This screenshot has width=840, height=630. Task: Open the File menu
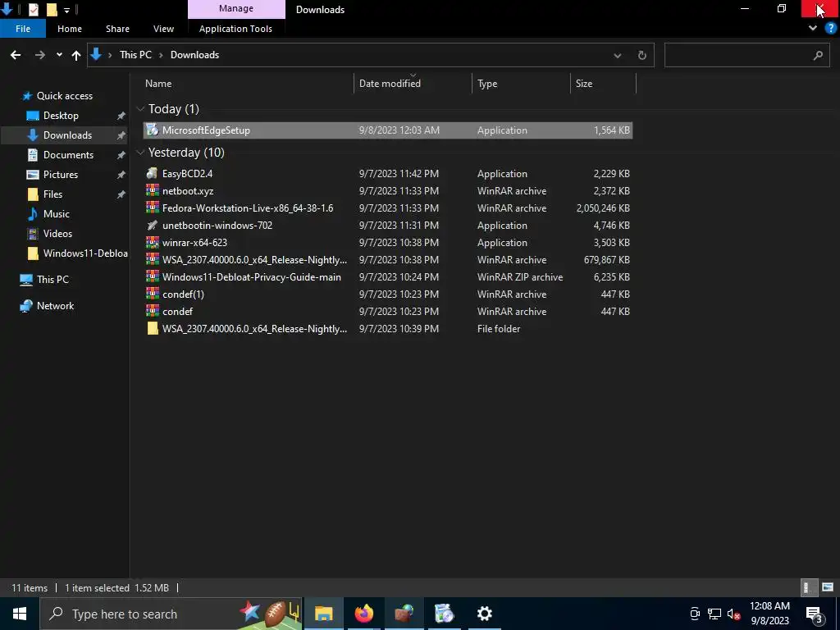point(23,29)
